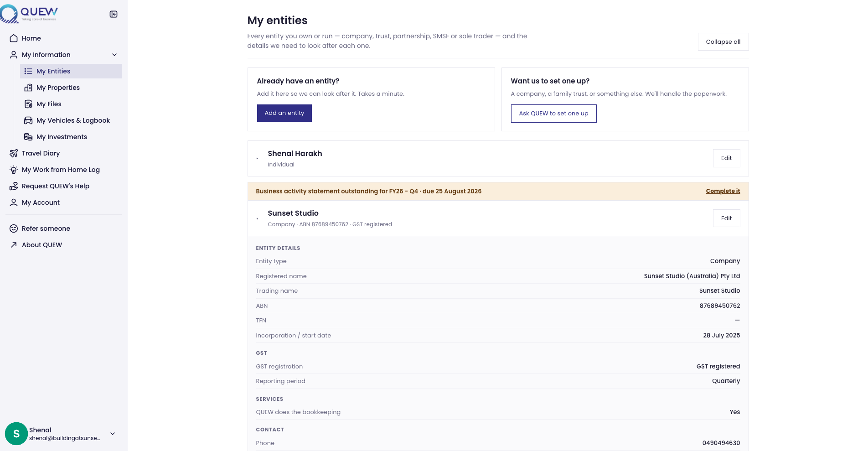The height and width of the screenshot is (451, 868).
Task: Click the QUEW logo
Action: coord(29,14)
